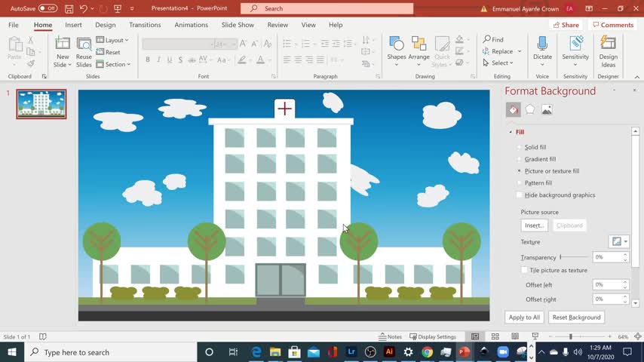Click Reset slide button
Viewport: 644px width, 362px height.
[x=109, y=52]
